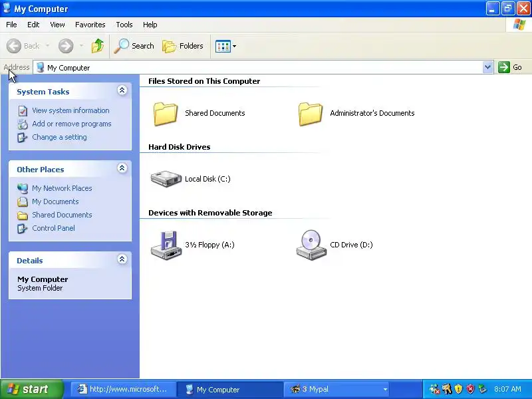Image resolution: width=532 pixels, height=399 pixels.
Task: Click the Control Panel sidebar icon
Action: point(23,228)
